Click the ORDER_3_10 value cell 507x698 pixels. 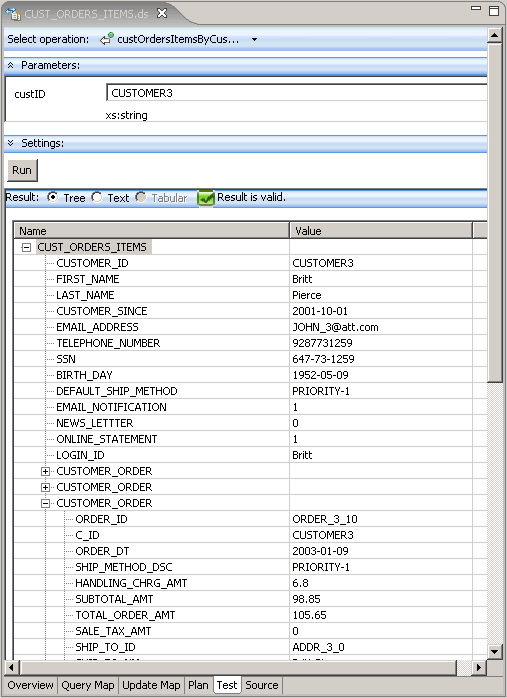point(381,519)
